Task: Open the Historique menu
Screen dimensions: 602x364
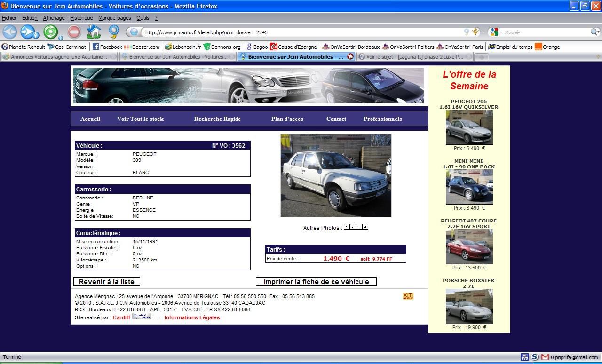Action: (81, 18)
